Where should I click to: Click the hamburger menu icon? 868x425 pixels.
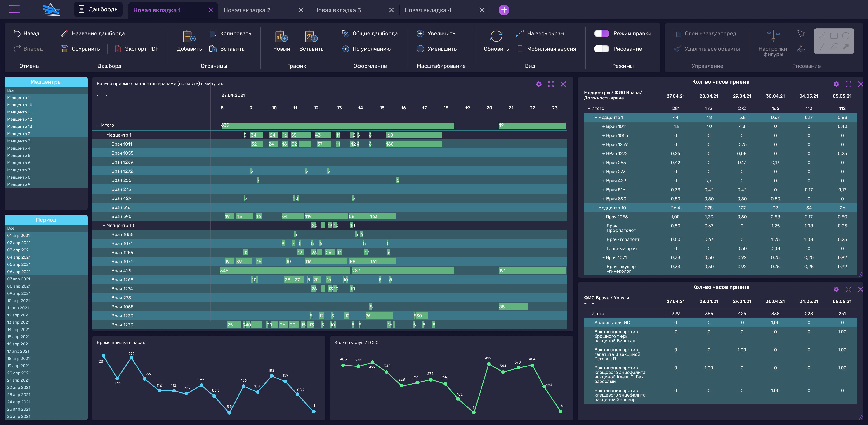coord(14,9)
